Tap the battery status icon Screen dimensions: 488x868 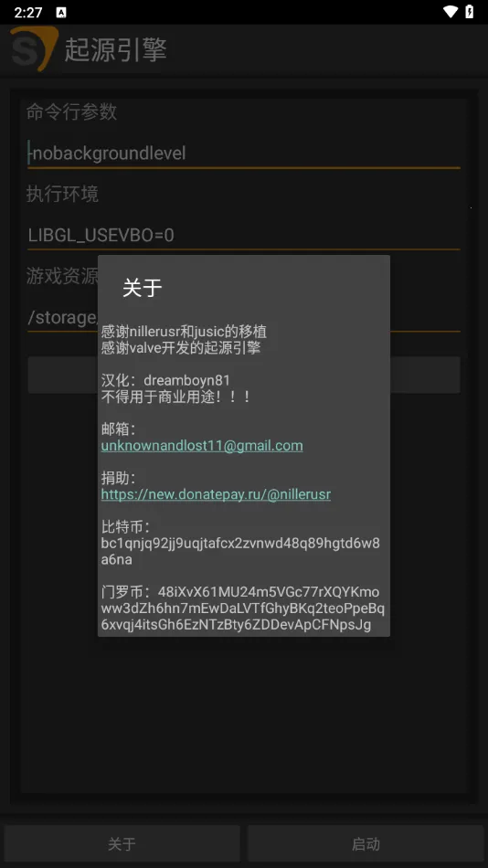tap(469, 12)
